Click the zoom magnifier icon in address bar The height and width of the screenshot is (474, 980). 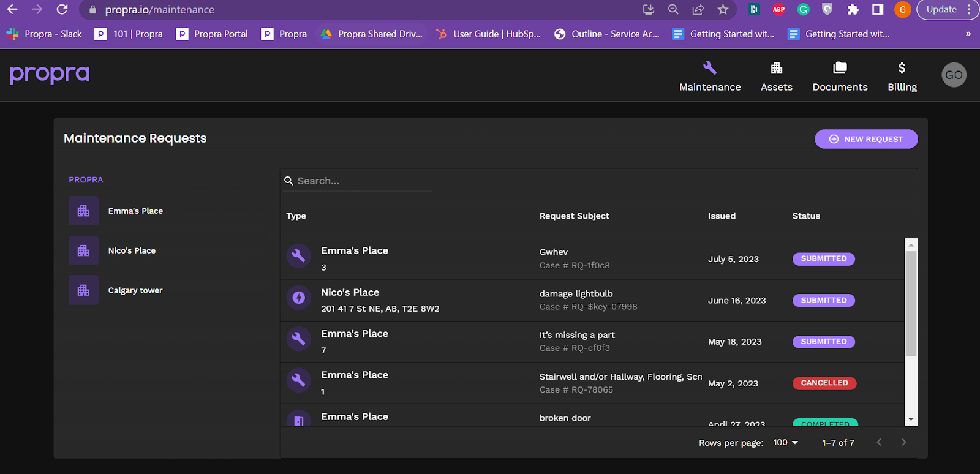pyautogui.click(x=673, y=9)
